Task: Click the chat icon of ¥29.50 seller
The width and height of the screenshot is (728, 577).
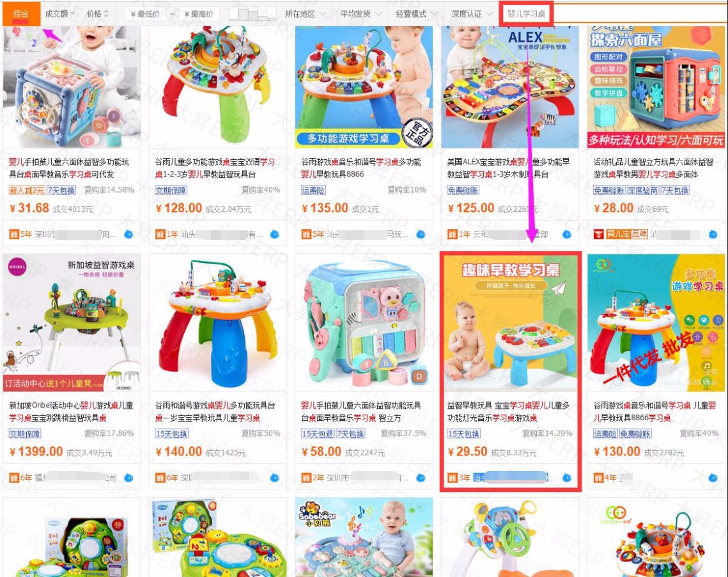Action: (567, 478)
